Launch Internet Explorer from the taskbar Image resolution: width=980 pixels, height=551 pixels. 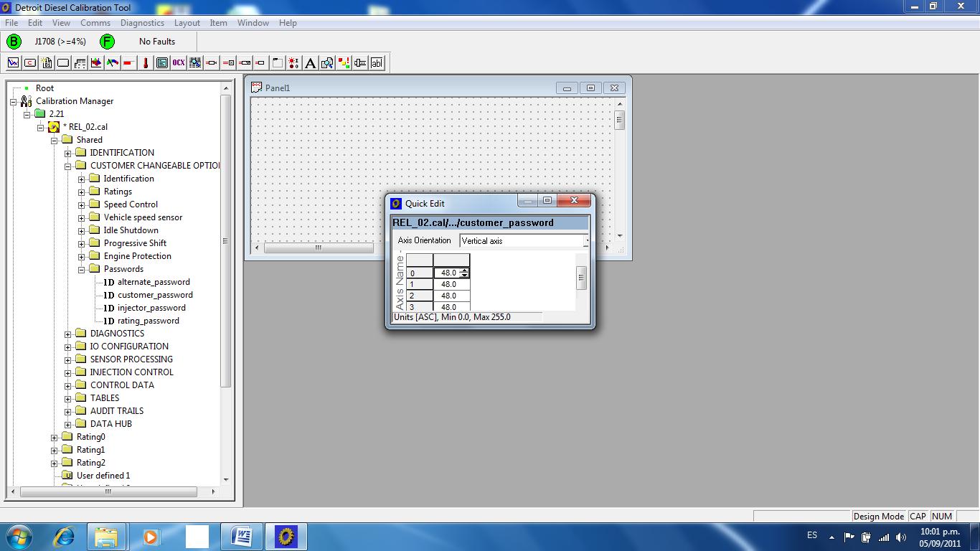[x=65, y=537]
